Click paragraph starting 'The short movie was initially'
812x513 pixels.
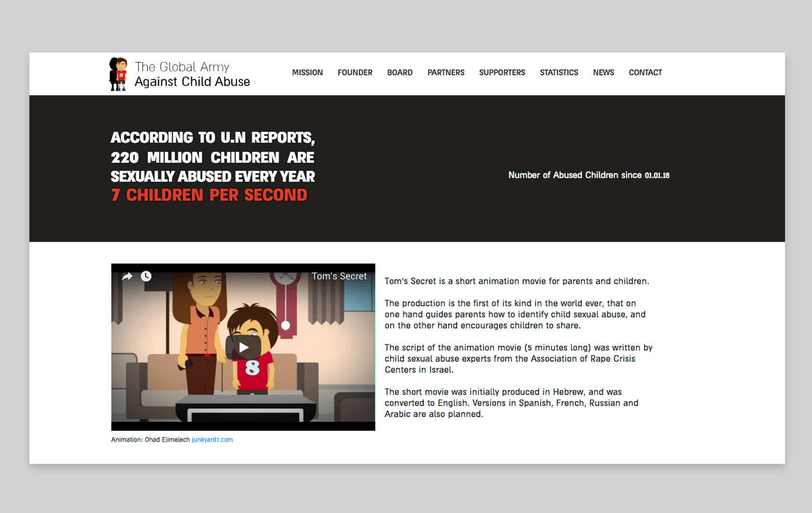click(x=511, y=403)
